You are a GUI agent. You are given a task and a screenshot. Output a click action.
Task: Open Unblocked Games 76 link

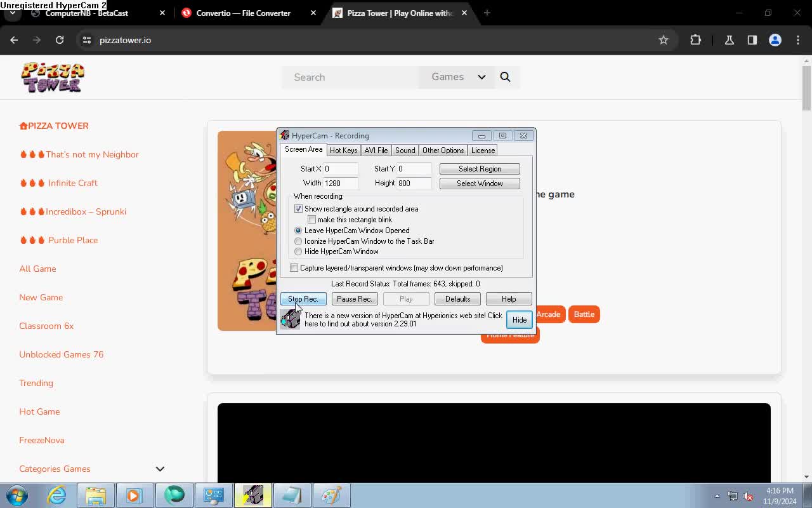(61, 354)
